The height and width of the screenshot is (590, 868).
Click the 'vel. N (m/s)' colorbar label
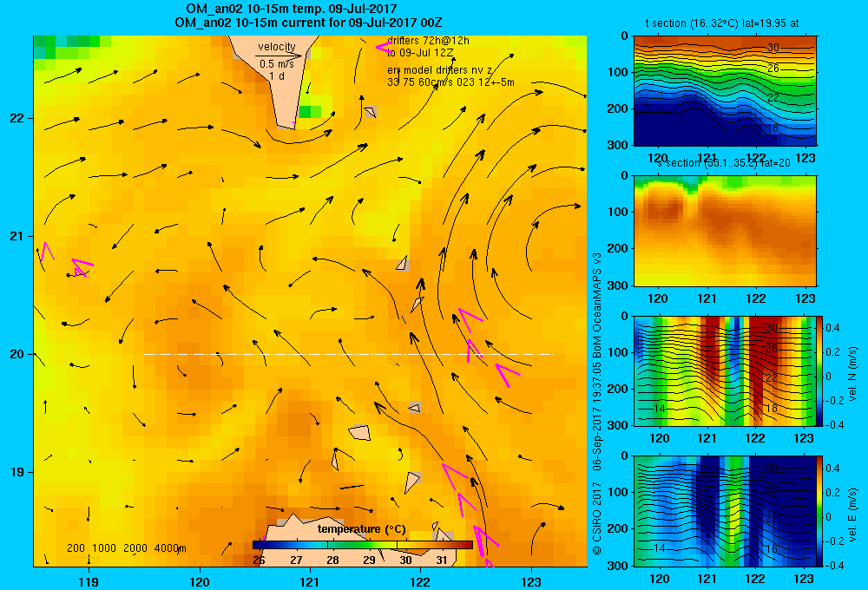[853, 374]
